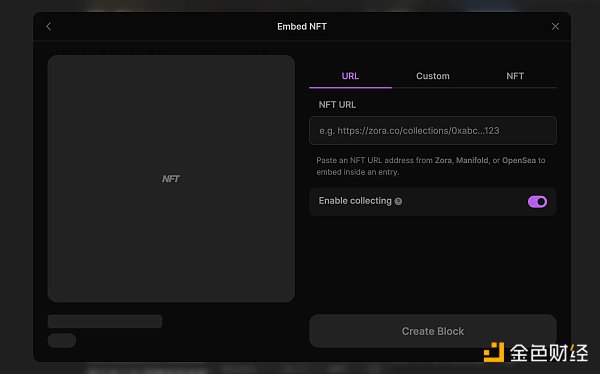This screenshot has height=374, width=600.
Task: Close the Embed NFT dialog
Action: [555, 26]
